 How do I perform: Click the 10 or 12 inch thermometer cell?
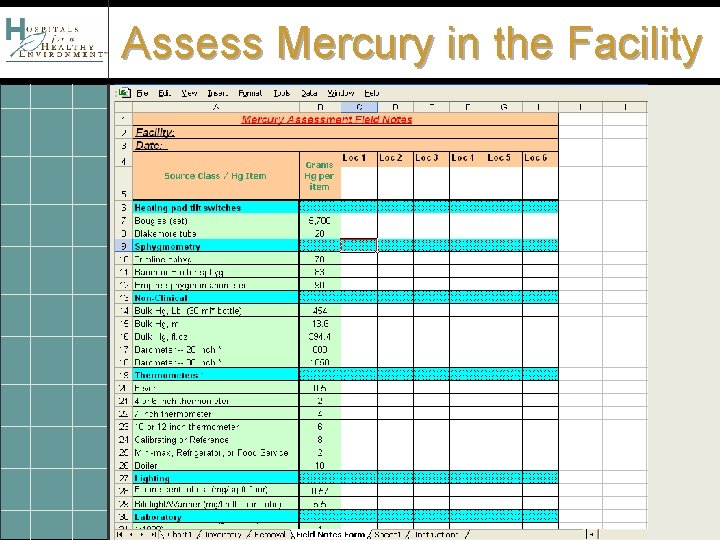[216, 427]
